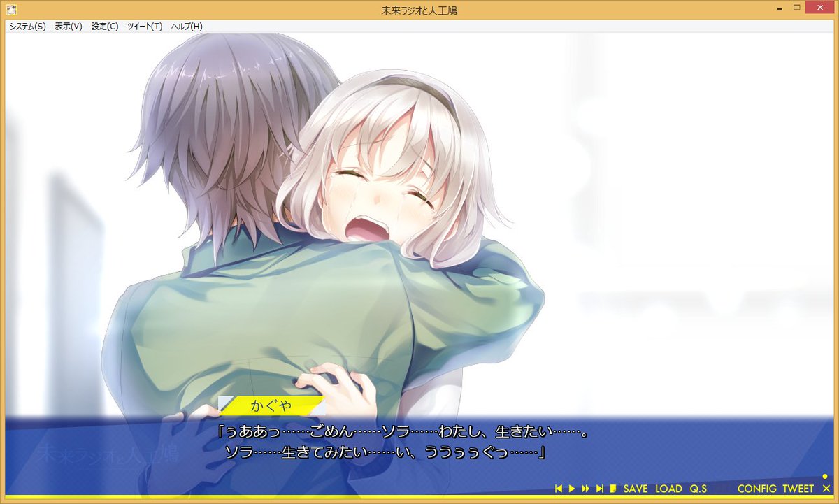Quick save with the Q.S button
This screenshot has width=839, height=504.
click(x=698, y=489)
